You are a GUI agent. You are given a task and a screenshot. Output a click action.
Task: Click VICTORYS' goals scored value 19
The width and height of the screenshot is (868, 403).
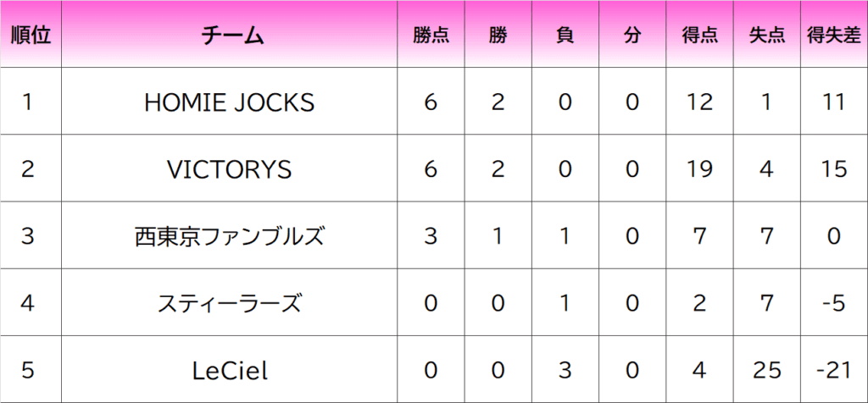coord(700,169)
